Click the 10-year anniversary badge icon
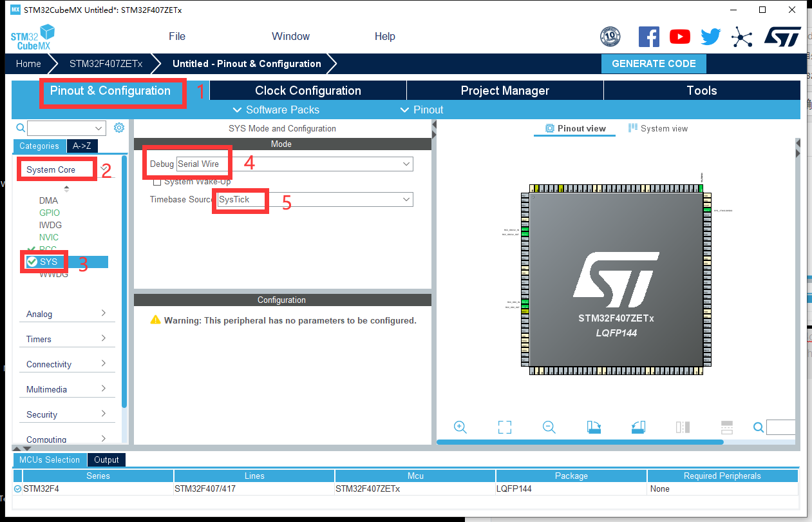 [610, 37]
